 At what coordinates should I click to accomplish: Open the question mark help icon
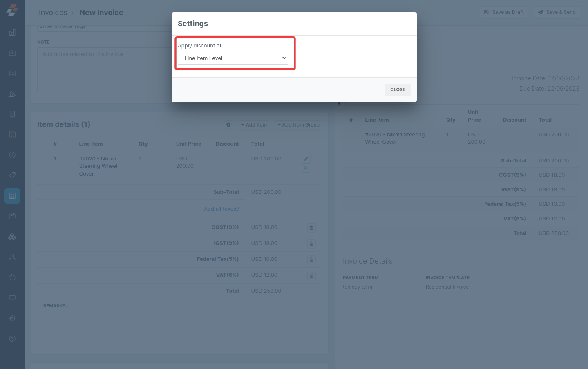click(12, 339)
